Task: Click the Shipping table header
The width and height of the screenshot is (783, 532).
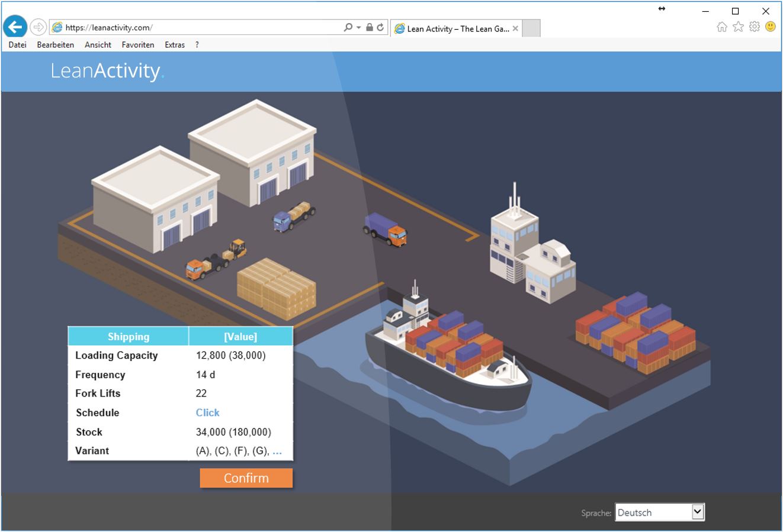Action: [x=129, y=337]
